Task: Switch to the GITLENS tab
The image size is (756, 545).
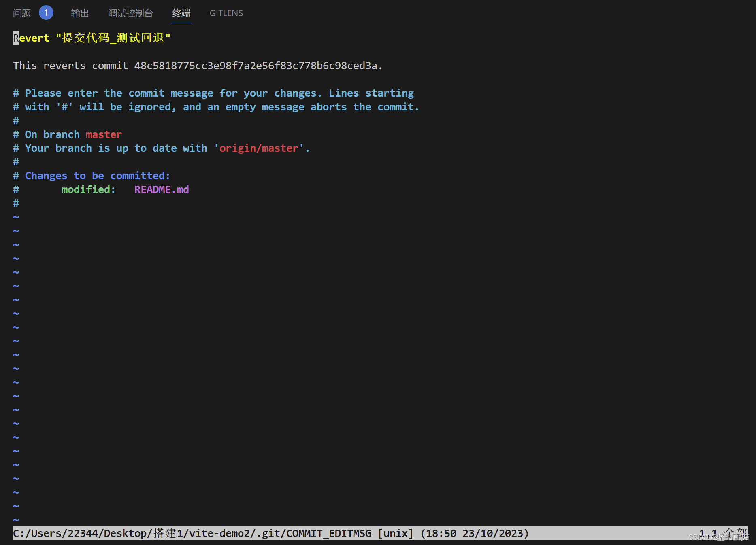Action: tap(226, 13)
